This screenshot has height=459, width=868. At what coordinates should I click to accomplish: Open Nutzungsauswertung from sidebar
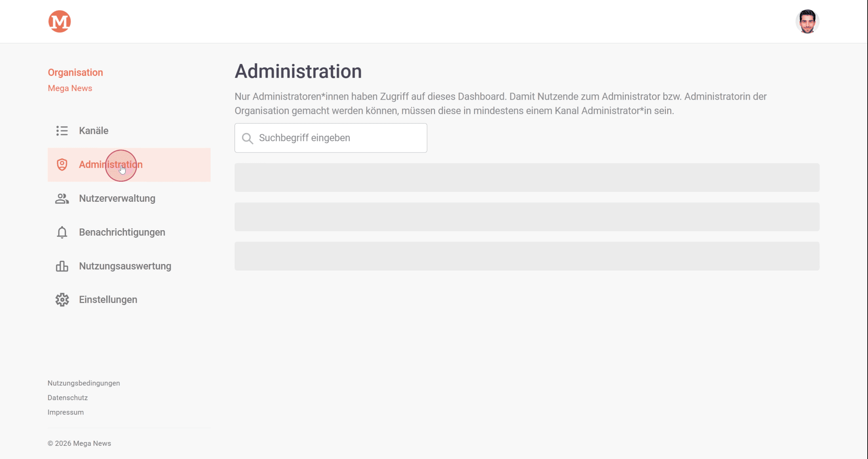(x=125, y=266)
